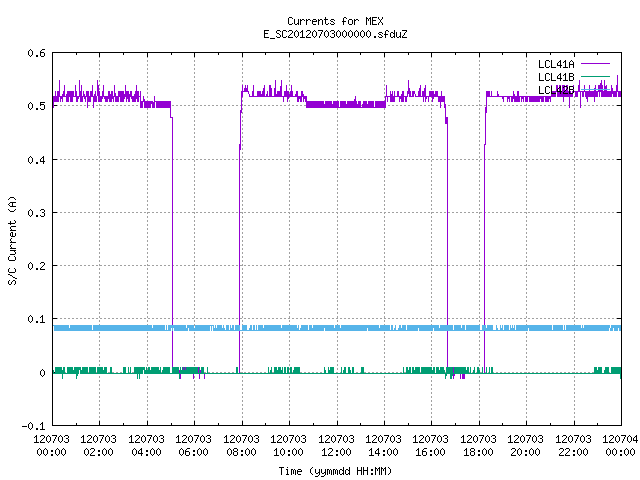Click the "Time (yymmdd HH:MM)" x-axis label
Screen dimensions: 640x480
(x=335, y=471)
